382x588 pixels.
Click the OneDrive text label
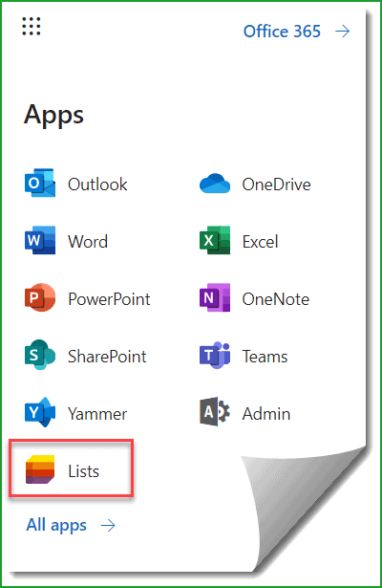point(276,185)
